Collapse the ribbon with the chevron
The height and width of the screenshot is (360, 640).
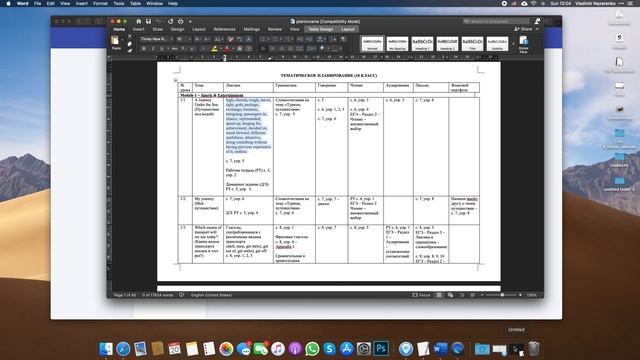pos(537,29)
